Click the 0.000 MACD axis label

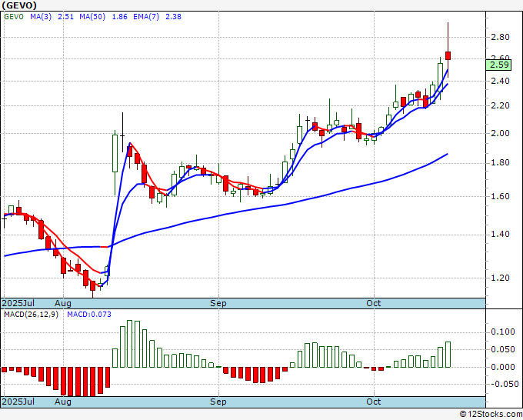[x=503, y=367]
